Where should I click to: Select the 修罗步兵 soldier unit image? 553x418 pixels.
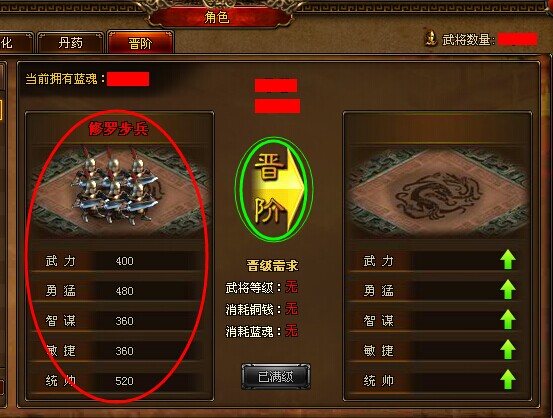point(115,186)
